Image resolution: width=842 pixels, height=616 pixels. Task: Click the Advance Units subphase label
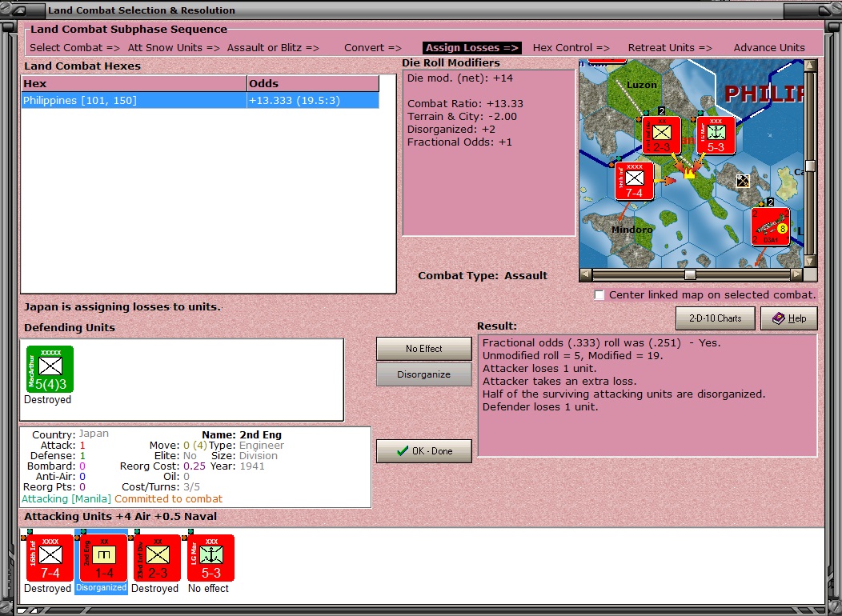point(769,48)
